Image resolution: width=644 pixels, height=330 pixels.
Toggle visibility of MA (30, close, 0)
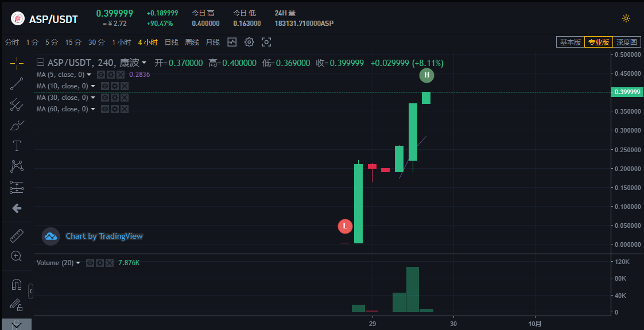[x=104, y=98]
